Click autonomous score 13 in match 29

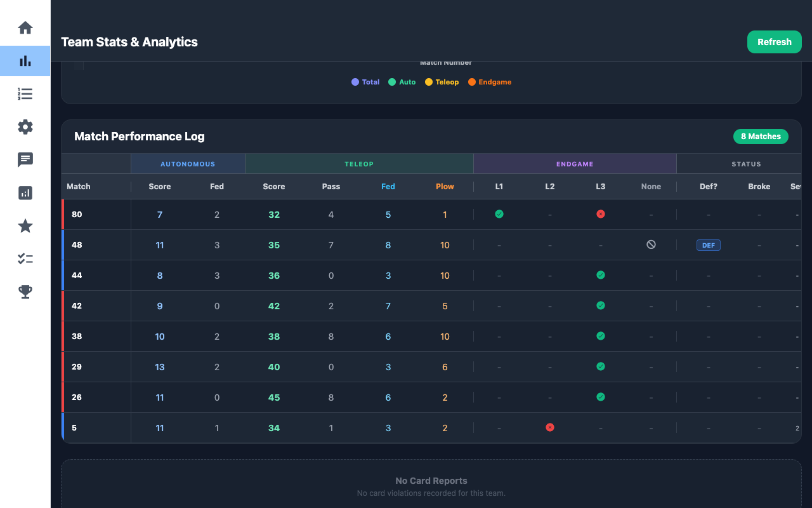point(160,367)
